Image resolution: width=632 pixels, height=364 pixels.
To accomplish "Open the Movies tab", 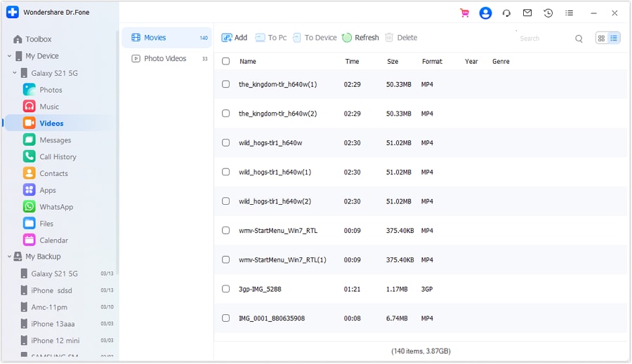I will (x=167, y=38).
